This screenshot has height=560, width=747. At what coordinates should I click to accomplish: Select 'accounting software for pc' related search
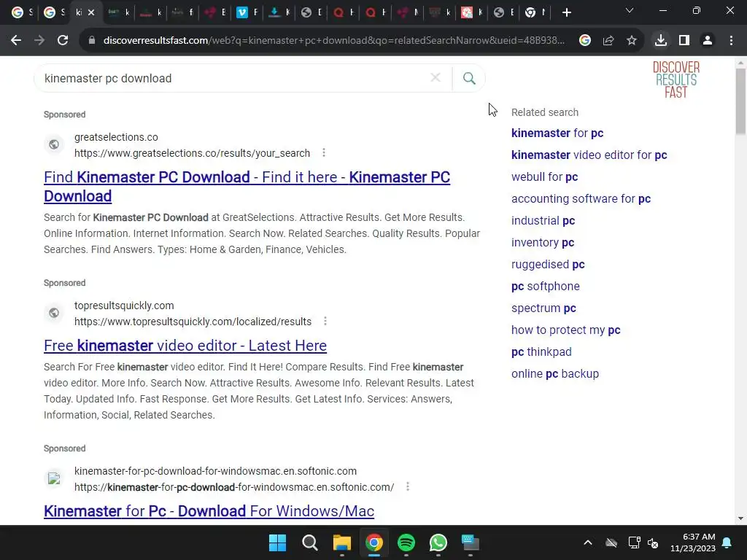pos(581,198)
